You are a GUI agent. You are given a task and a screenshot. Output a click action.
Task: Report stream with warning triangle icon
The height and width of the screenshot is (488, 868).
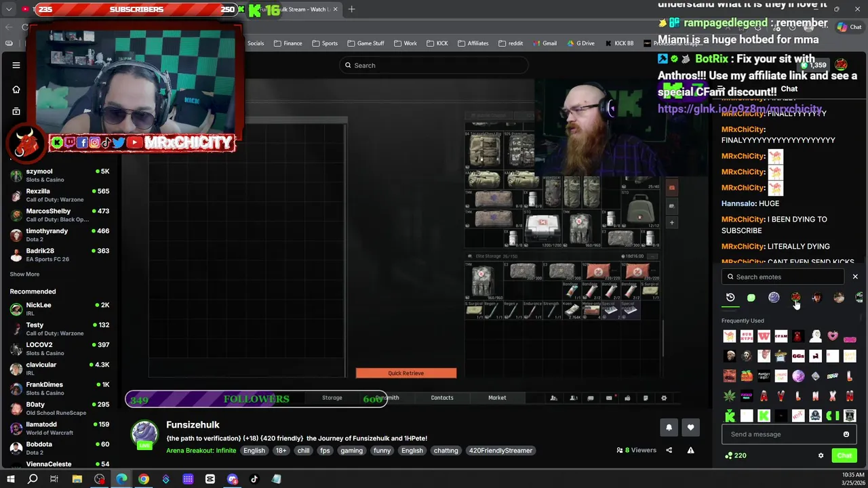690,450
